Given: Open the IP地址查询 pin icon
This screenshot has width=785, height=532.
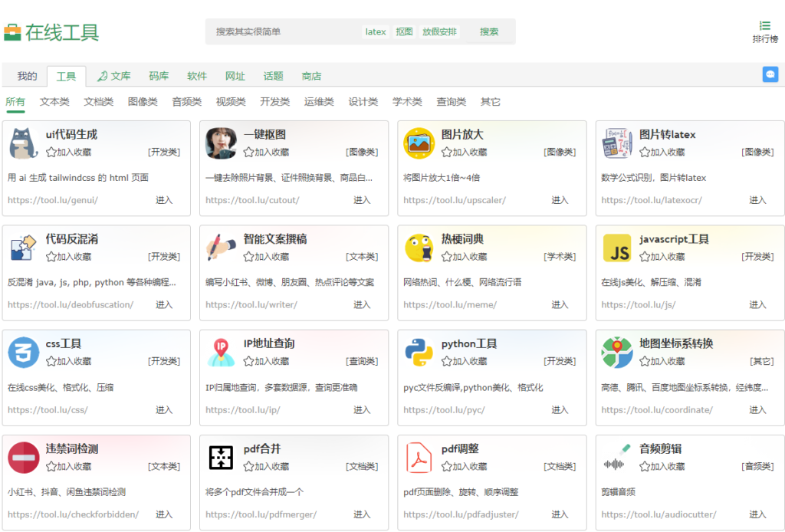Looking at the screenshot, I should point(221,353).
